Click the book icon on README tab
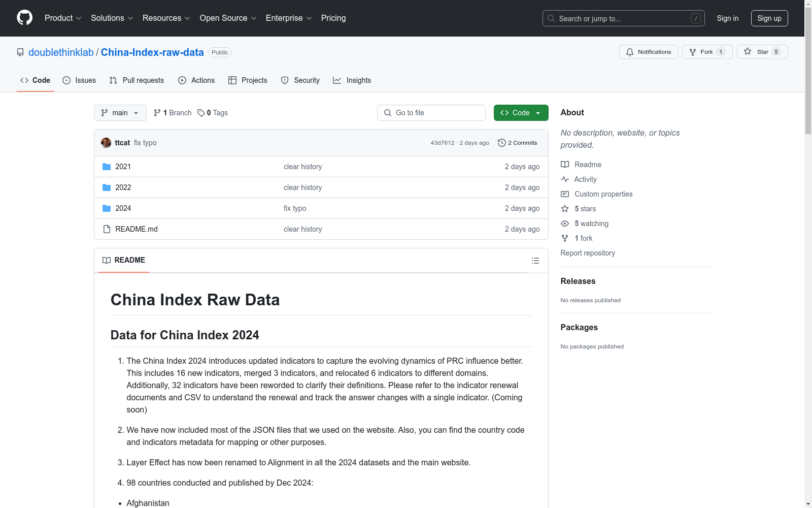This screenshot has width=812, height=508. coord(107,260)
